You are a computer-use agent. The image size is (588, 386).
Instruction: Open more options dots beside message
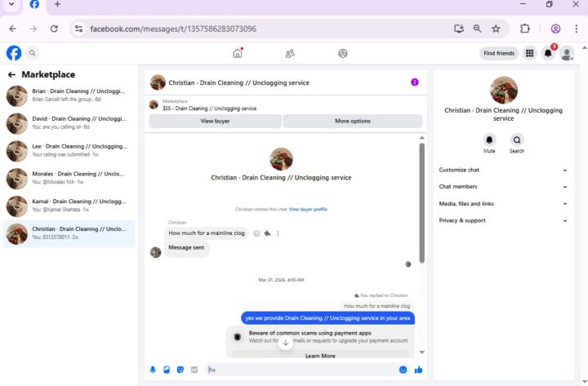click(x=278, y=233)
